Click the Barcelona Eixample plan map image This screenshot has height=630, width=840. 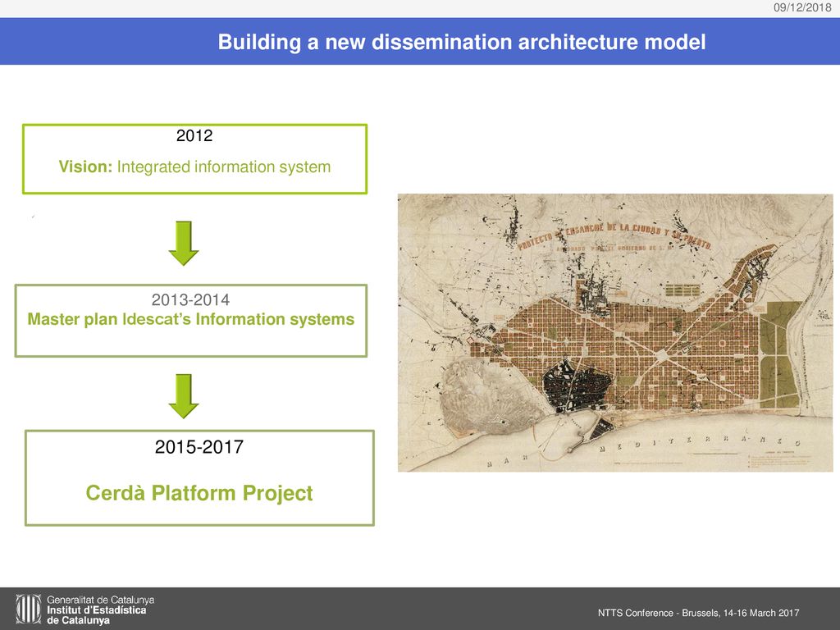tap(615, 333)
